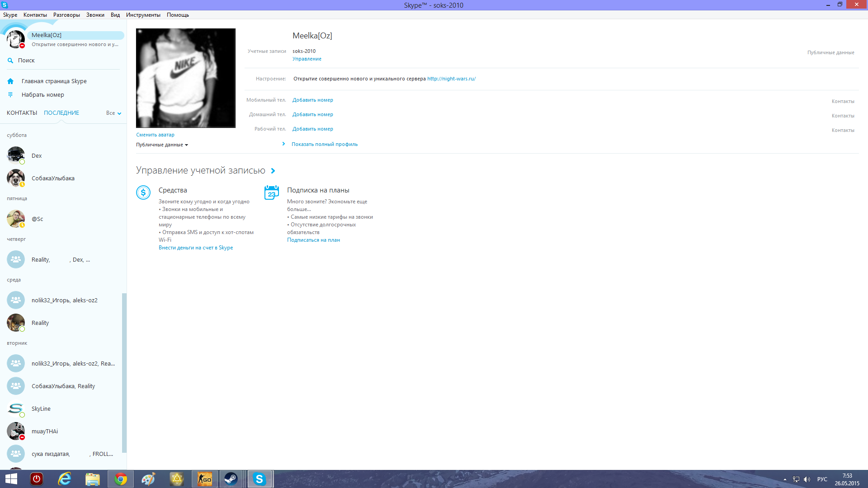Open the Звонки menu

click(95, 15)
